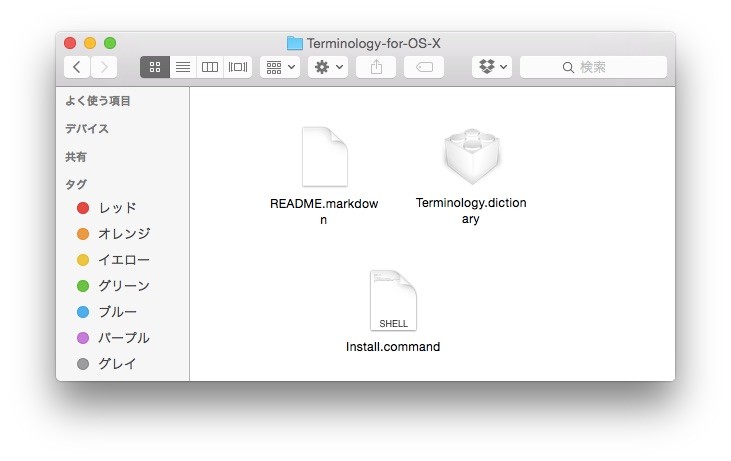
Task: Open the Dropbox toolbar menu
Action: [x=492, y=67]
